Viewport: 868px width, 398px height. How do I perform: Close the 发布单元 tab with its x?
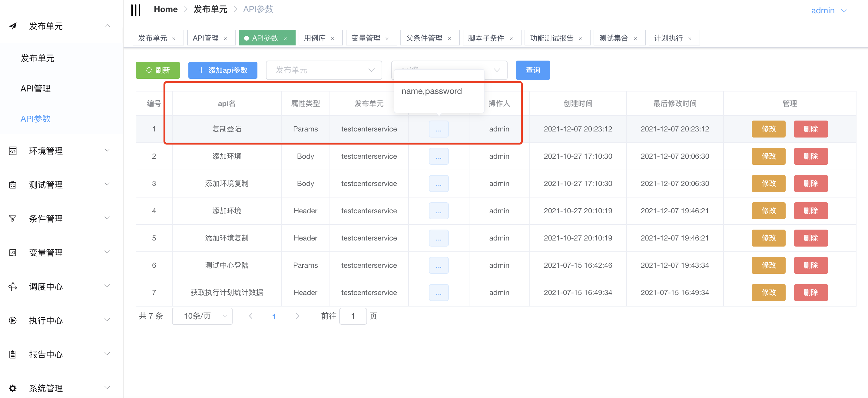174,38
